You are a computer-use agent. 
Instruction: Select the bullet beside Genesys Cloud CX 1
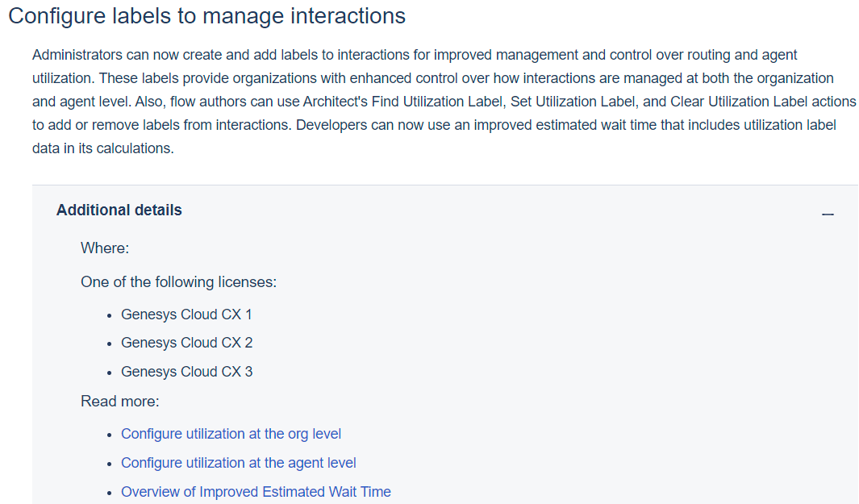(x=111, y=314)
